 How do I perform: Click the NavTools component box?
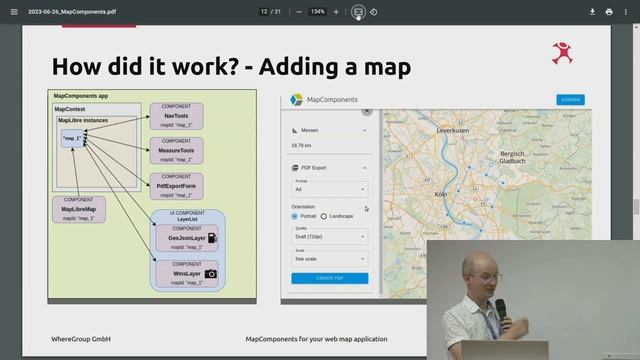tap(176, 116)
